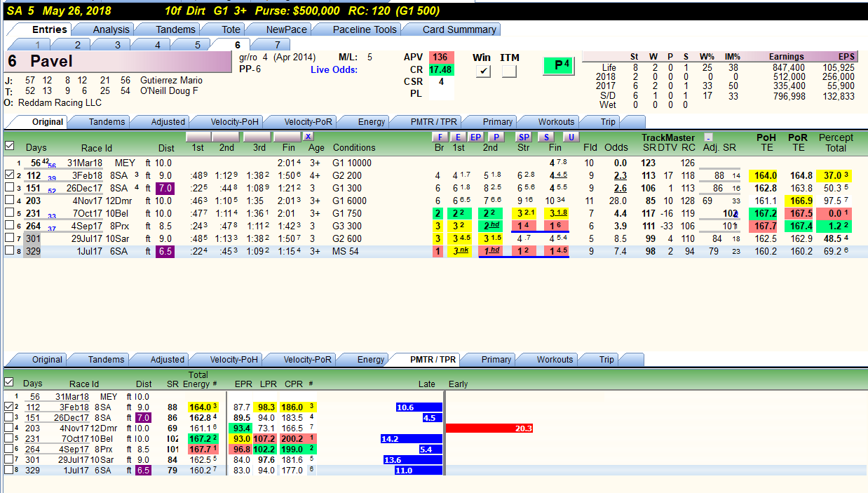
Task: Open the Tandems top-level tab
Action: 175,29
